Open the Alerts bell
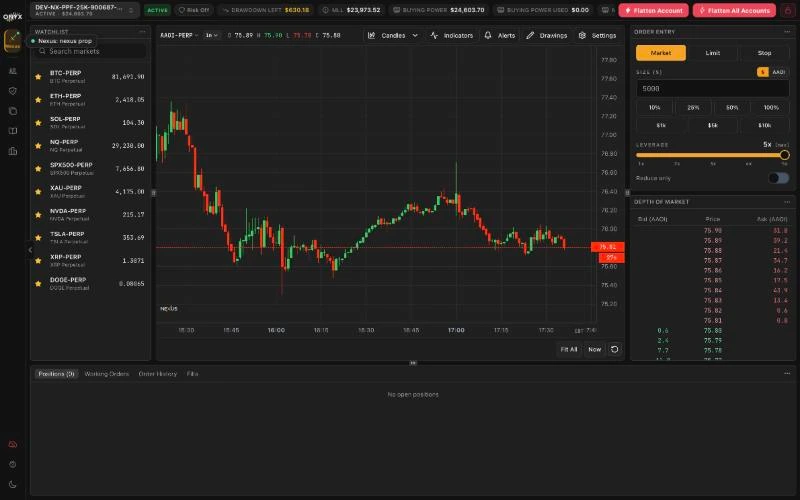This screenshot has width=800, height=500. coord(499,35)
